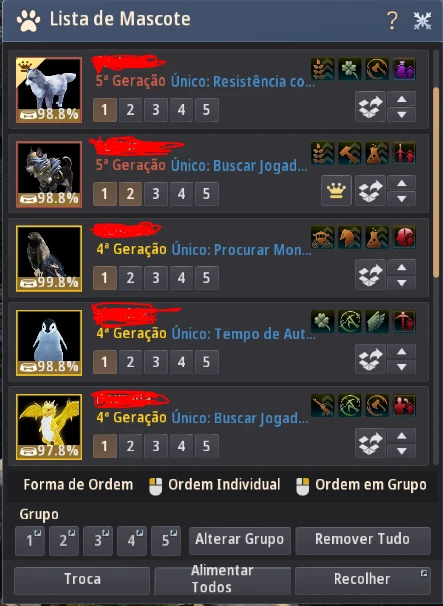443x606 pixels.
Task: Toggle group slot 2 on the white wolf
Action: point(130,110)
